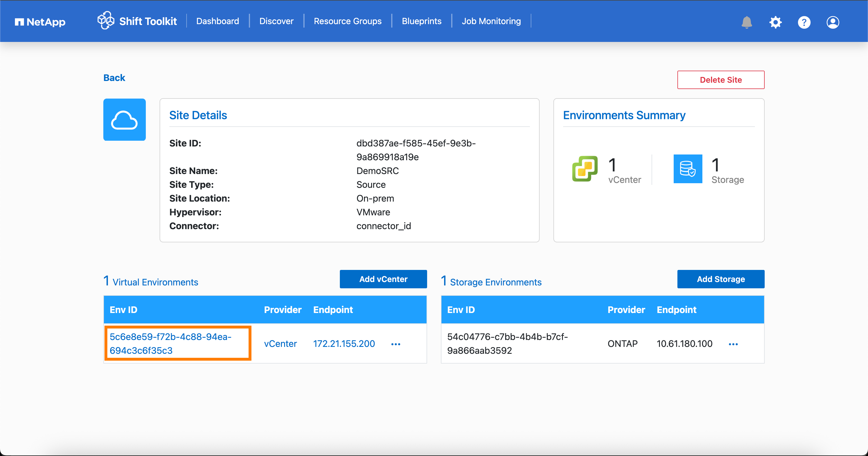Click the Env ID header in Virtual Environments table
The width and height of the screenshot is (868, 456).
[x=123, y=310]
